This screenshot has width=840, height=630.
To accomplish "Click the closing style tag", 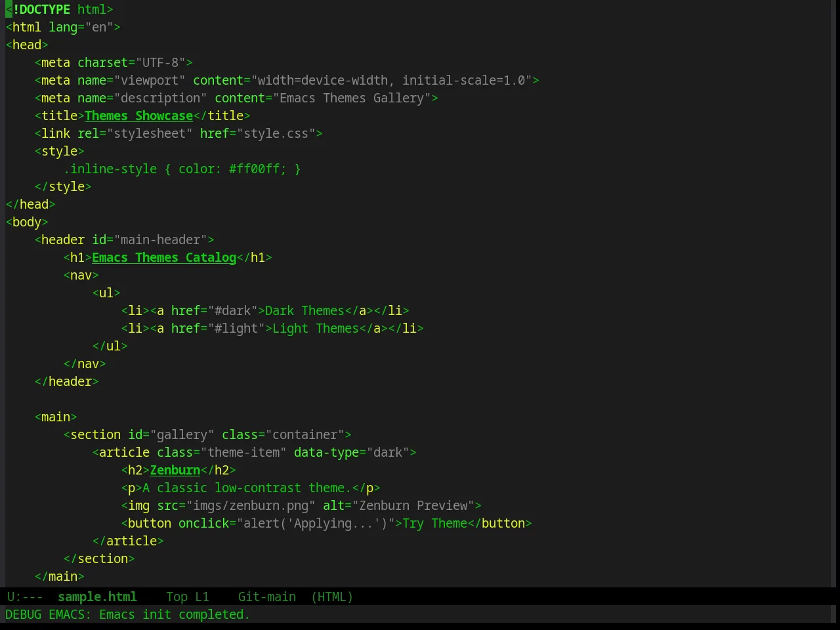I will coord(63,186).
